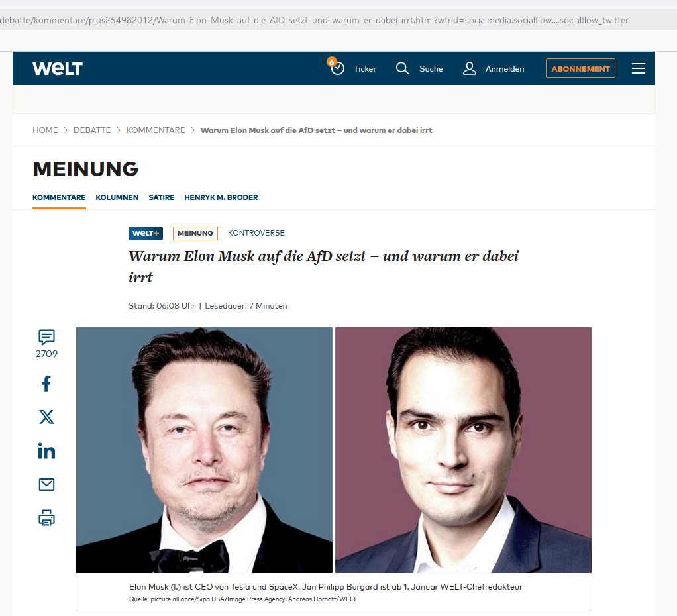The image size is (677, 616).
Task: Share article on LinkedIn
Action: (46, 450)
